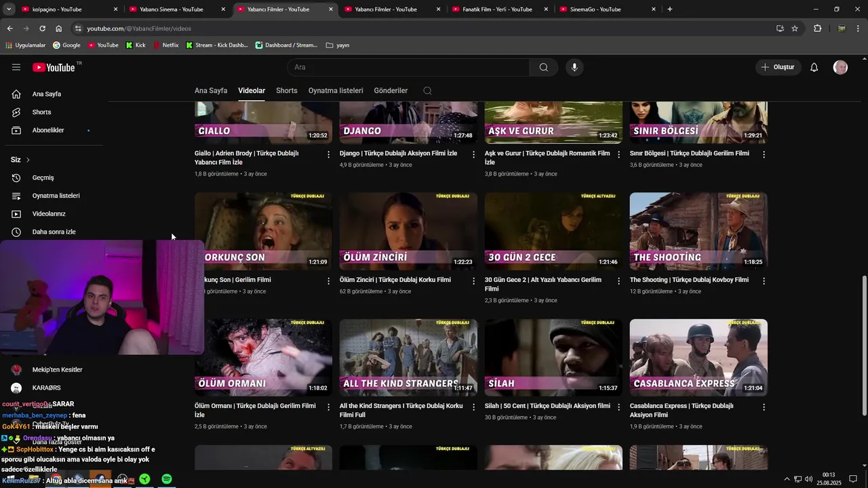Bookmark this page with star icon
The height and width of the screenshot is (488, 868).
pos(795,28)
